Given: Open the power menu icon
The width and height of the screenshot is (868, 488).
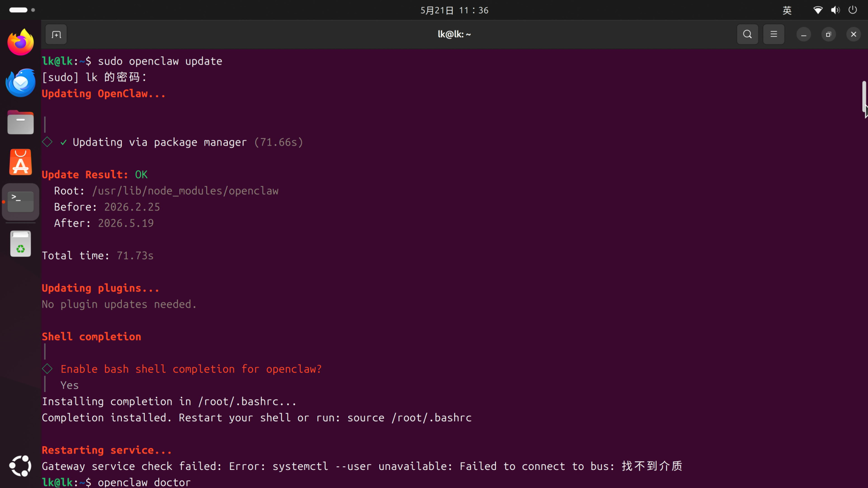Looking at the screenshot, I should 853,10.
